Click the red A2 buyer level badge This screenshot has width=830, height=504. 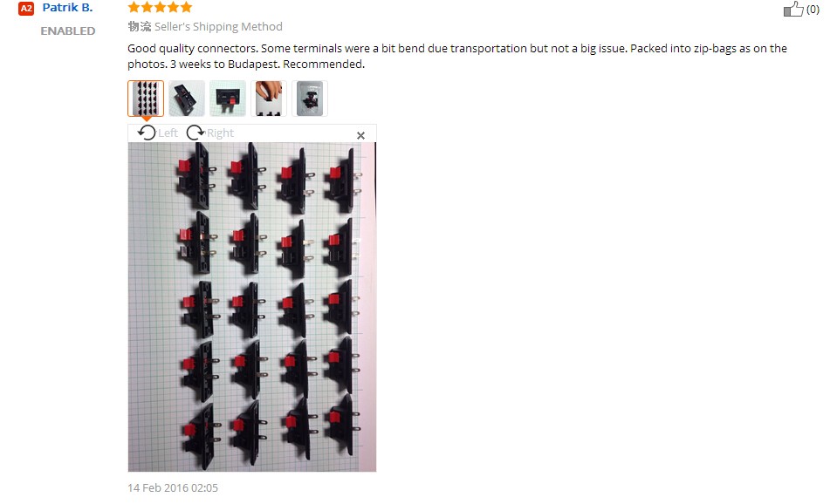click(x=26, y=8)
